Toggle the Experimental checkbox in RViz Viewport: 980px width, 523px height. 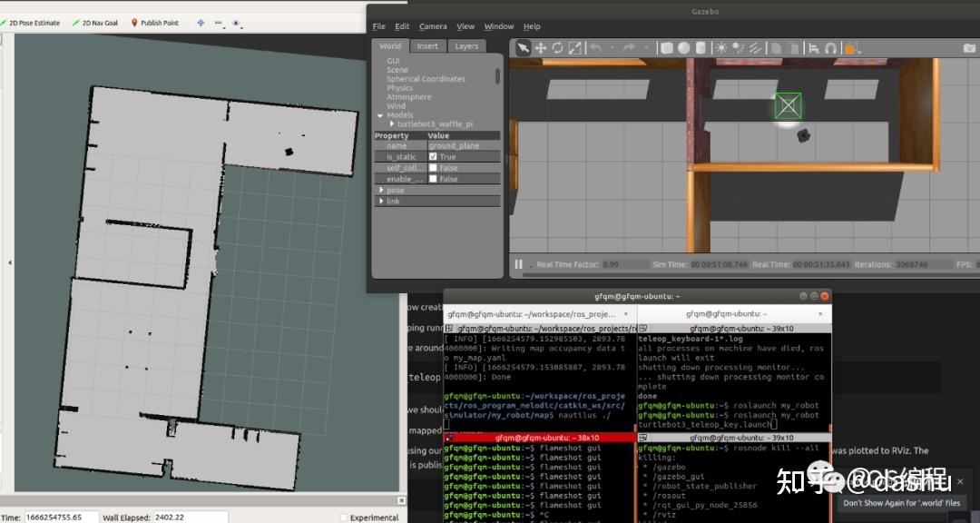[x=343, y=518]
